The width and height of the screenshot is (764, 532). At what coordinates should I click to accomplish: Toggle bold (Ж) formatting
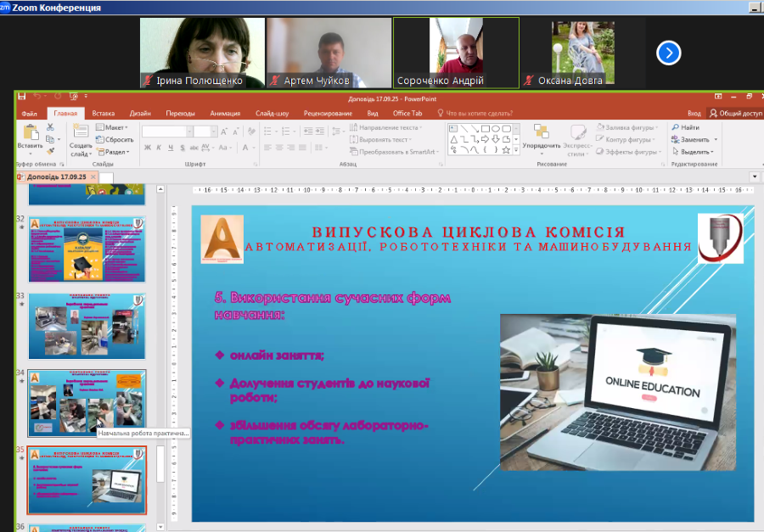pos(147,148)
